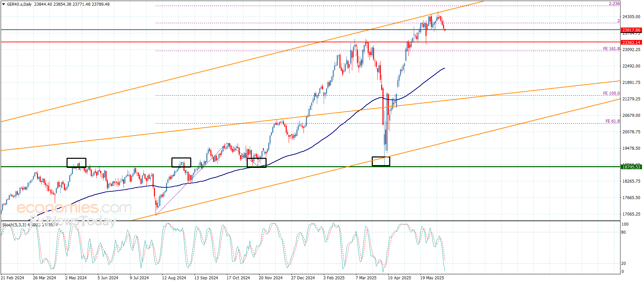Click the 20078.75 price axis label
This screenshot has width=644, height=282.
click(x=631, y=132)
